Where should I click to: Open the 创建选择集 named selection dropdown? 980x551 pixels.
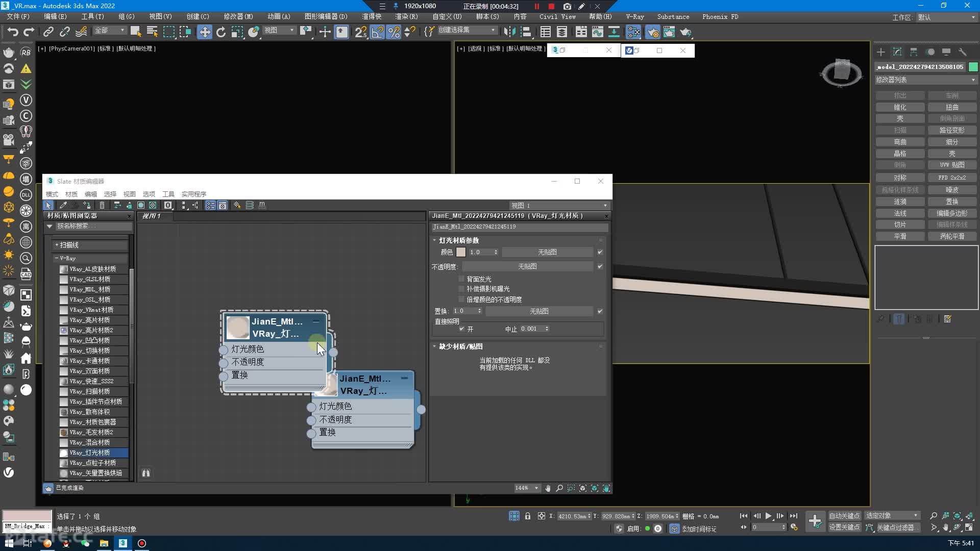(x=467, y=30)
